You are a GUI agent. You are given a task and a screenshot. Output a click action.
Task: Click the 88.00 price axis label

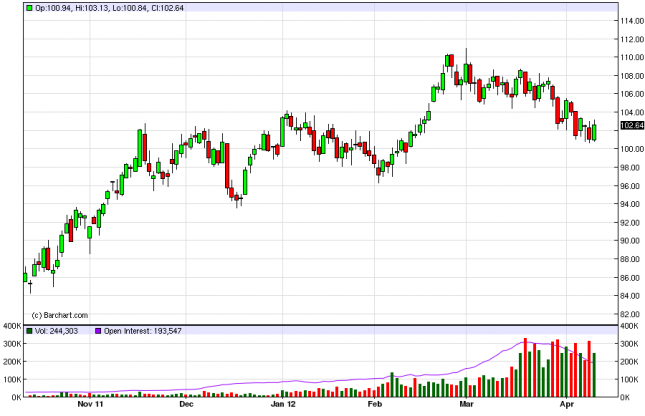632,259
